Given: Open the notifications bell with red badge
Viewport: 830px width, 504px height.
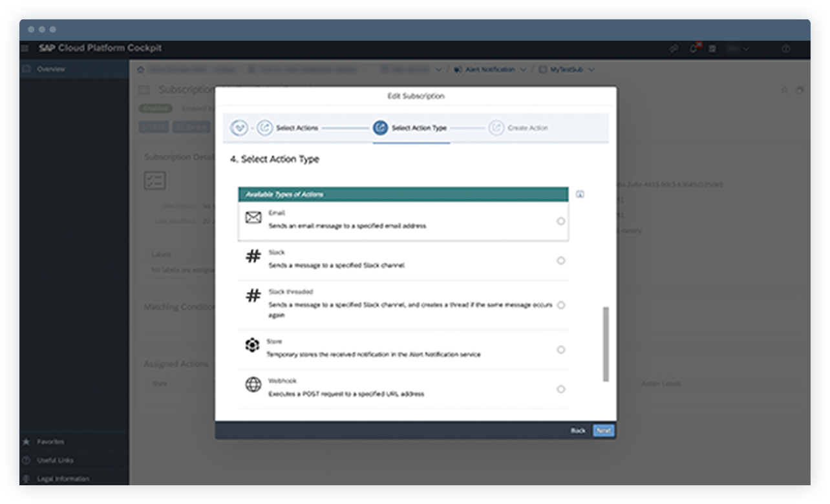Looking at the screenshot, I should click(693, 48).
